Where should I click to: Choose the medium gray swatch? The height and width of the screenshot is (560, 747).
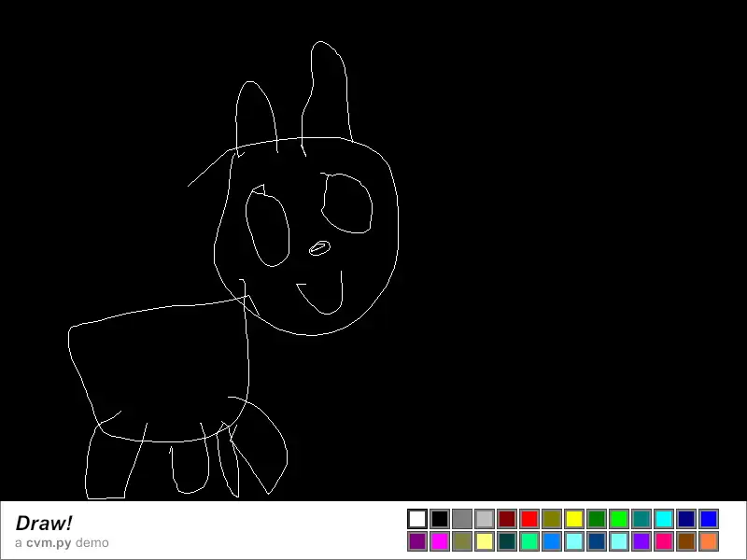[x=462, y=519]
